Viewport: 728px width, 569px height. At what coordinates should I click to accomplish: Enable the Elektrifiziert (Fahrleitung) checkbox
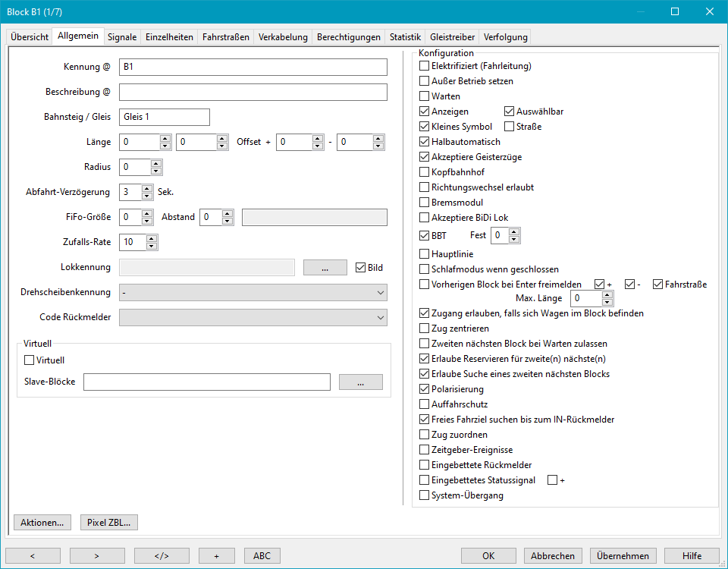(425, 66)
